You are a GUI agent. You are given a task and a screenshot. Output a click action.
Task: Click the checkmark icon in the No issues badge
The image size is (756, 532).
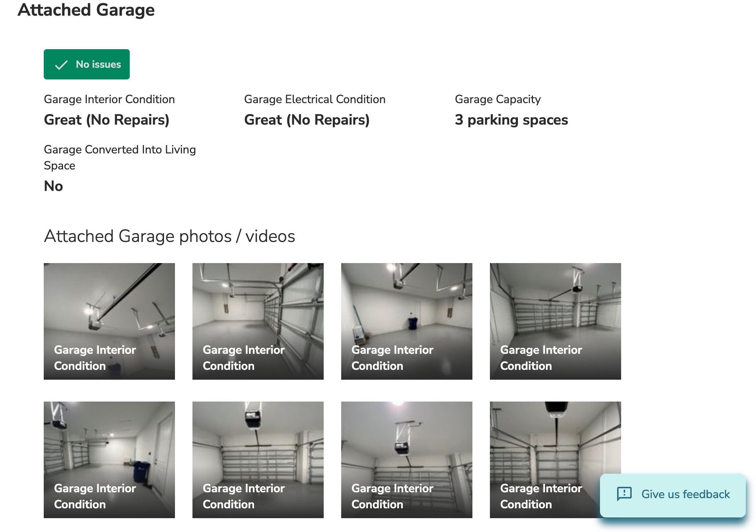(61, 65)
